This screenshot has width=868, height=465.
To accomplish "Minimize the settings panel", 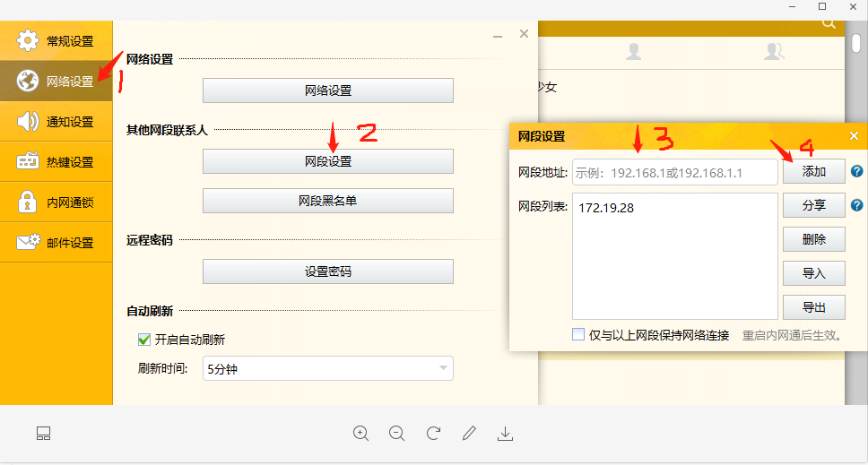I will click(x=498, y=35).
